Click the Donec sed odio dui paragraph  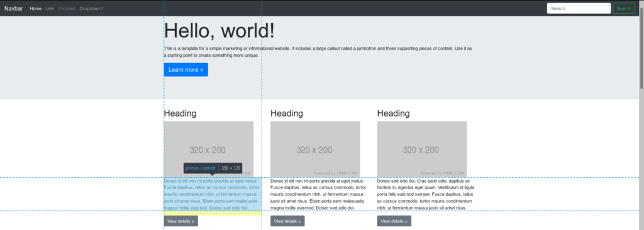[425, 194]
